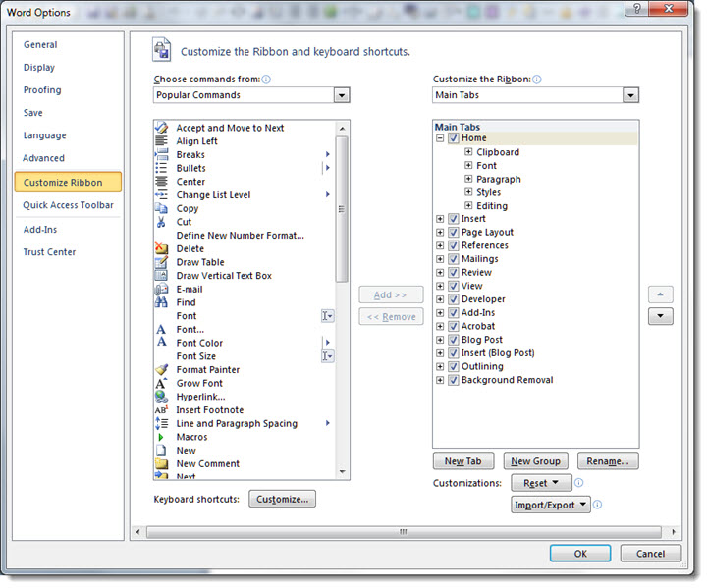The height and width of the screenshot is (588, 707).
Task: Click the Cancel button
Action: (650, 554)
